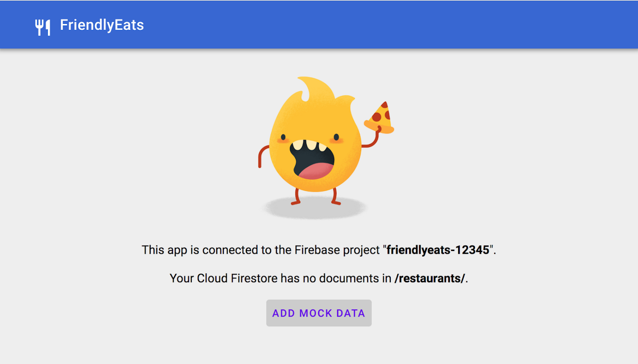Click the FriendlyEats app bar branding area
638x364 pixels.
click(x=89, y=25)
